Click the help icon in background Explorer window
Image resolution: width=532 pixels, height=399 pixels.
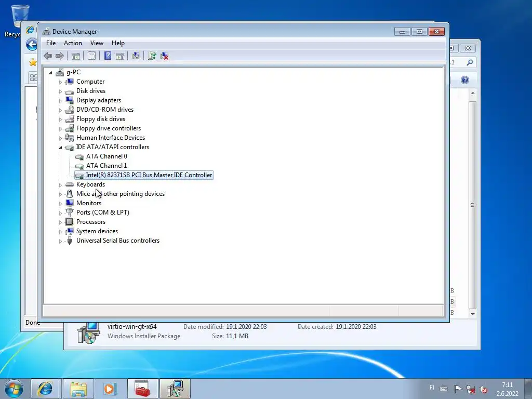(x=465, y=80)
